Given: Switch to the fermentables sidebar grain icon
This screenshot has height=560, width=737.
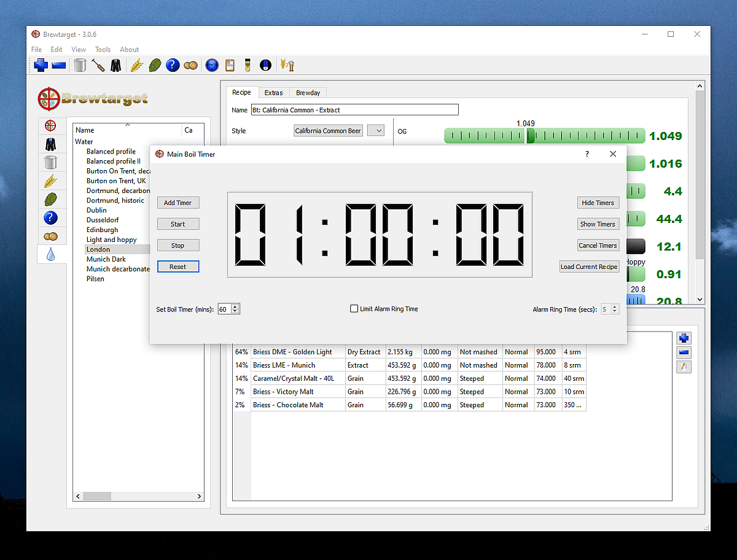Looking at the screenshot, I should (x=50, y=181).
